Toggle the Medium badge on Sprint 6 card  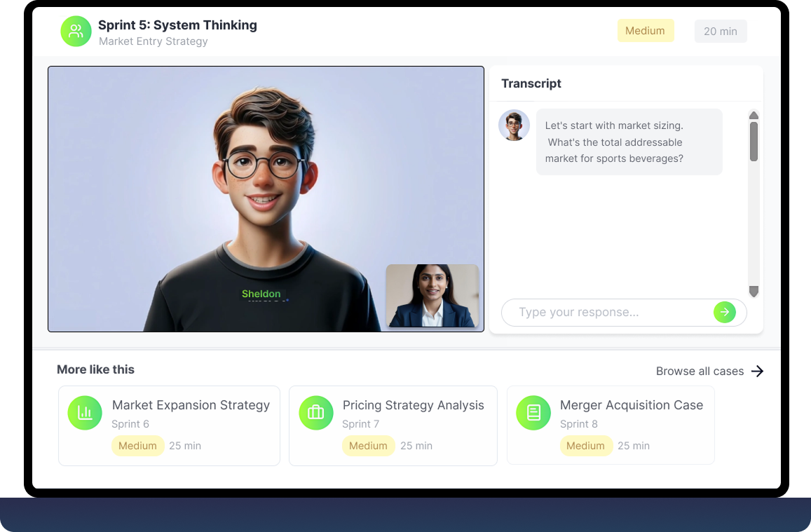click(137, 446)
